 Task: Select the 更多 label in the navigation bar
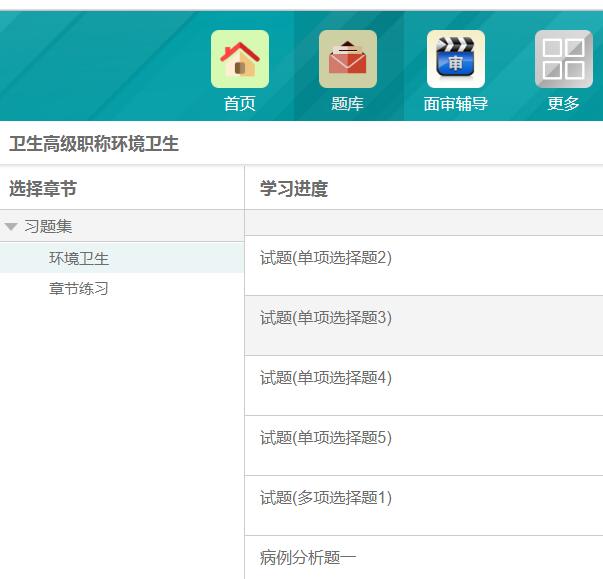[x=563, y=104]
